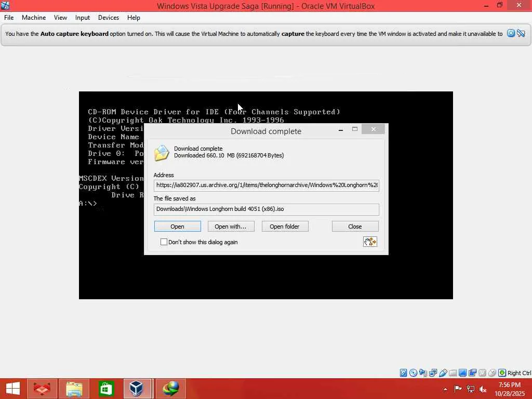Click the hard disk activity status icon
The height and width of the screenshot is (399, 532).
(x=403, y=373)
